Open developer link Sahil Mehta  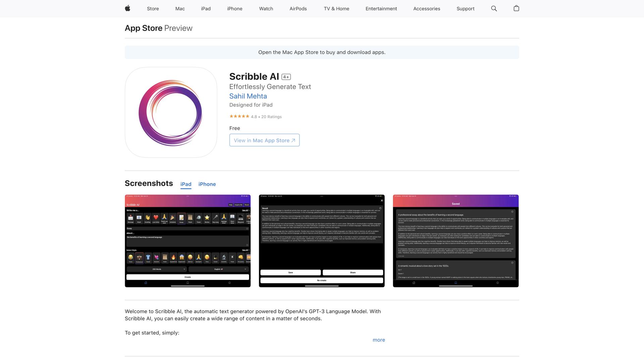[x=248, y=96]
